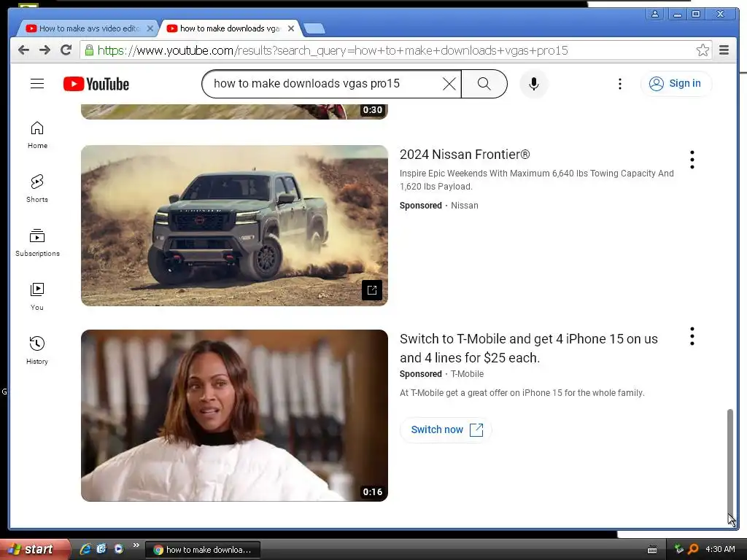Go to the YouTube logo home link

96,84
